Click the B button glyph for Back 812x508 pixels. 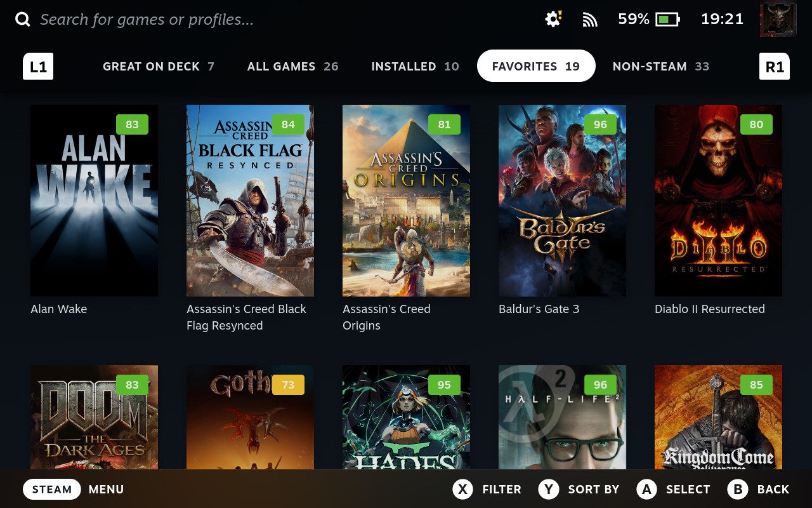coord(738,490)
